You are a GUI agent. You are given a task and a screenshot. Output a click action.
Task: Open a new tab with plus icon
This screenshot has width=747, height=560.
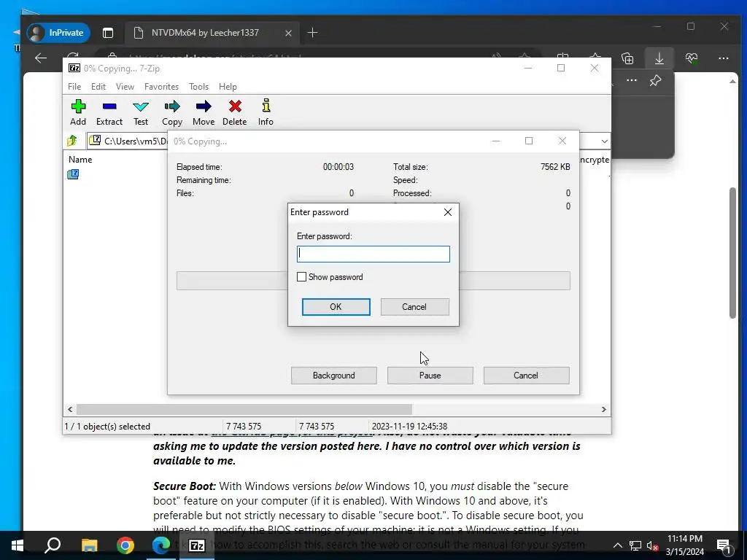point(312,33)
